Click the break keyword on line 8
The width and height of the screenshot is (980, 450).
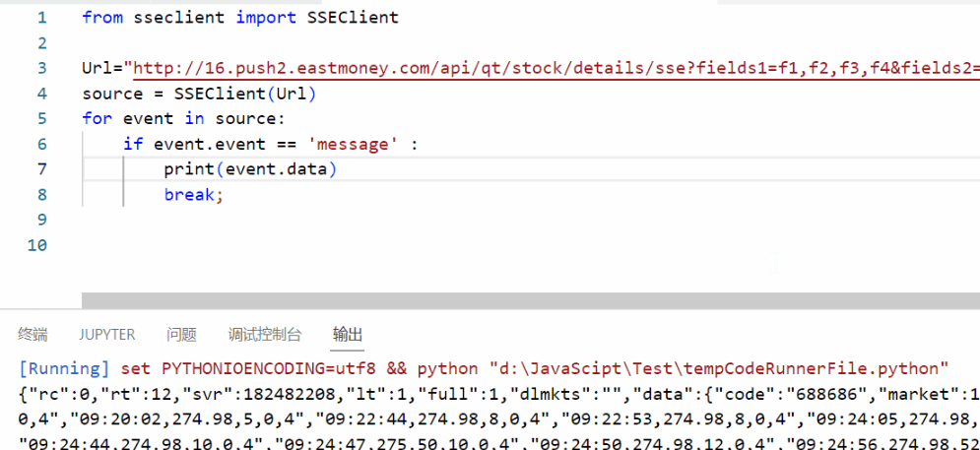(x=190, y=195)
